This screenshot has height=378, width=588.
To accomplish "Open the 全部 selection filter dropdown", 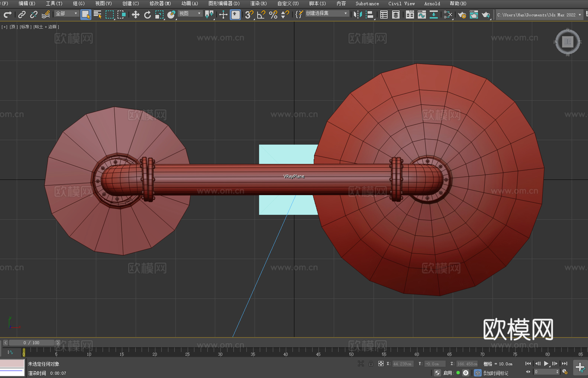I will 67,13.
